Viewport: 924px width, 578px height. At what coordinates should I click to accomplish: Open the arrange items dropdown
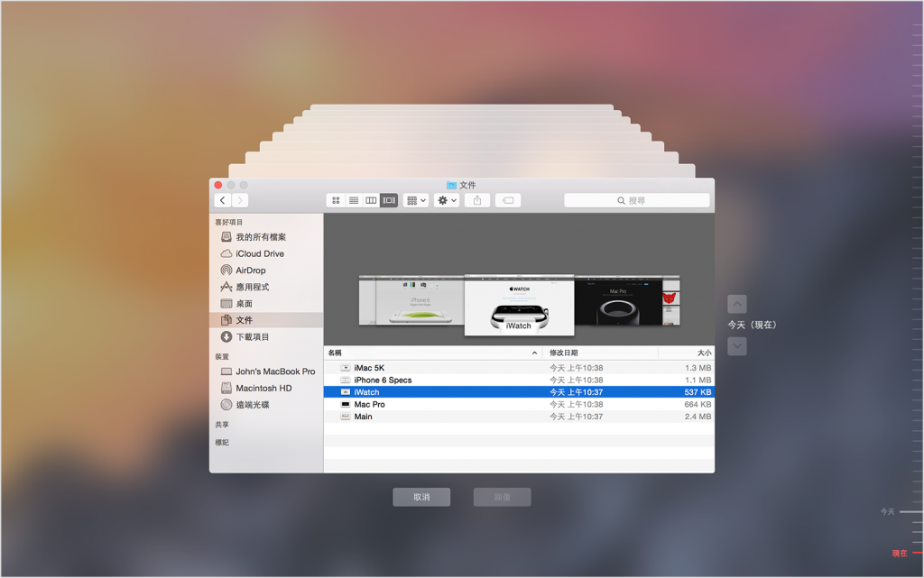pos(416,200)
